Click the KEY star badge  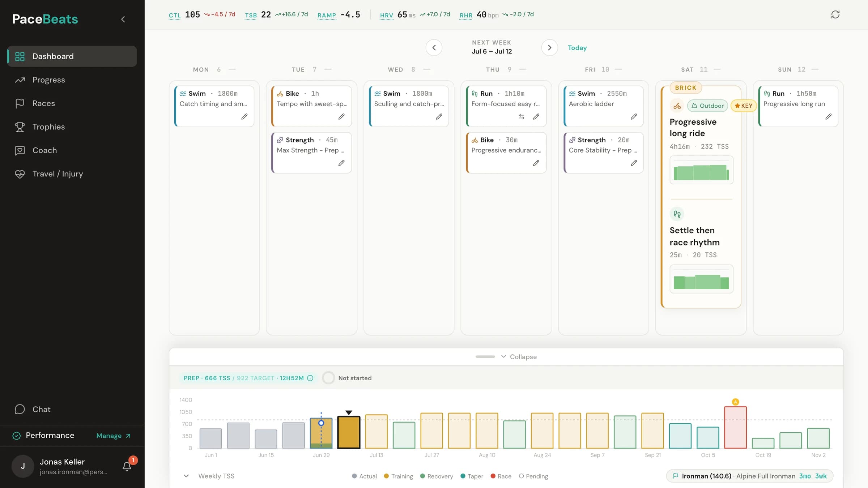(x=744, y=106)
